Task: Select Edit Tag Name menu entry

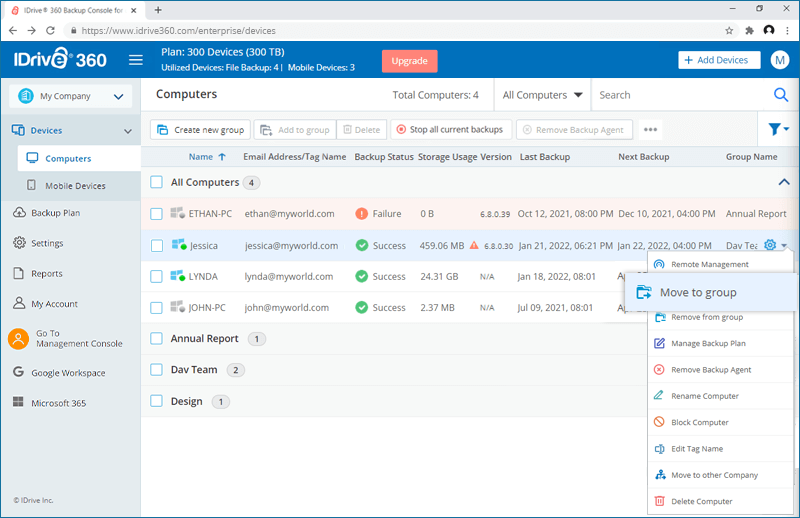Action: click(720, 449)
